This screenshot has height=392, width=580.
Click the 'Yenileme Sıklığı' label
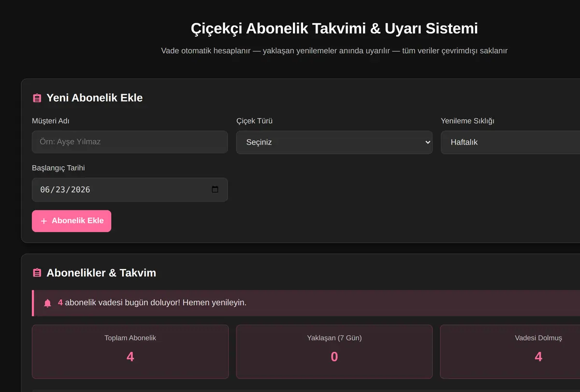(467, 121)
